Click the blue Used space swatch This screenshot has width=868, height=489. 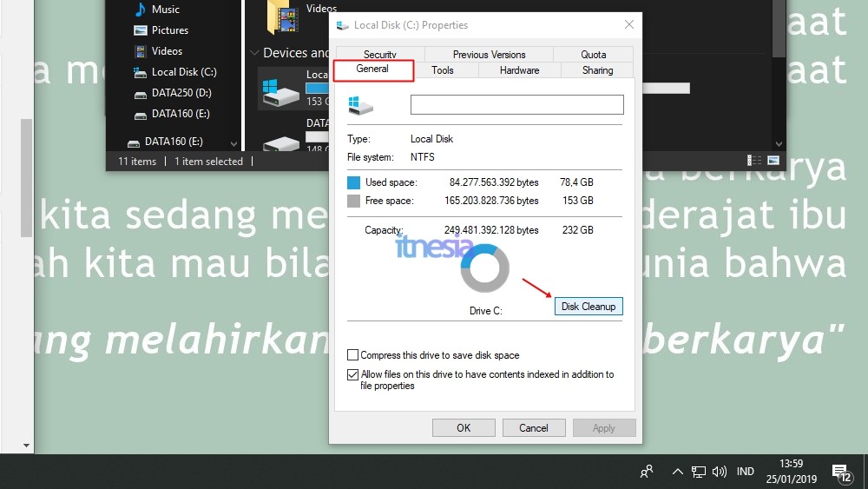click(353, 183)
